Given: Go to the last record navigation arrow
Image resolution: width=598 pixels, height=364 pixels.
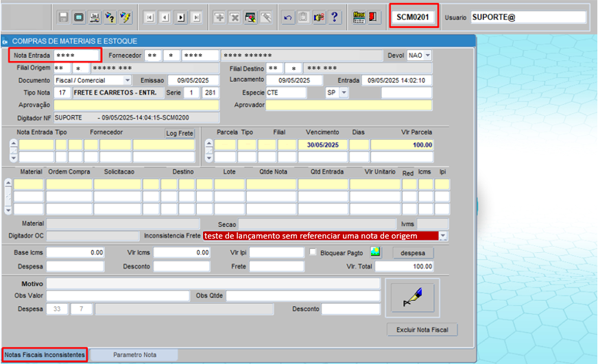Looking at the screenshot, I should pyautogui.click(x=196, y=17).
